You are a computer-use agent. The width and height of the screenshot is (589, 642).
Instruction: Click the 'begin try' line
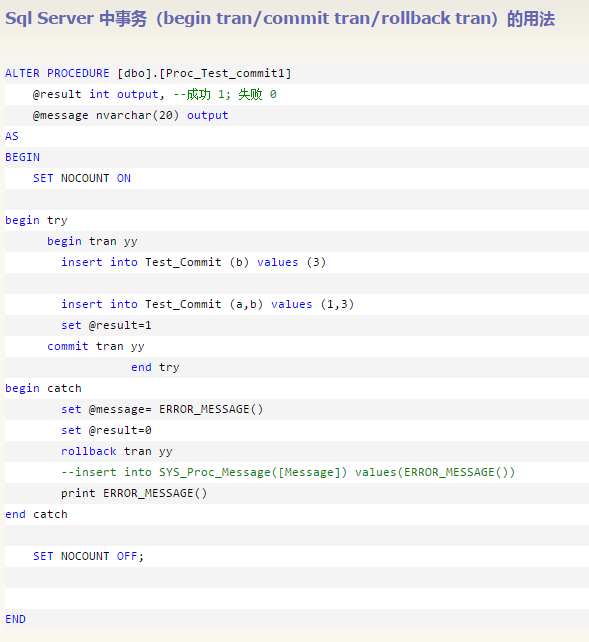click(36, 220)
